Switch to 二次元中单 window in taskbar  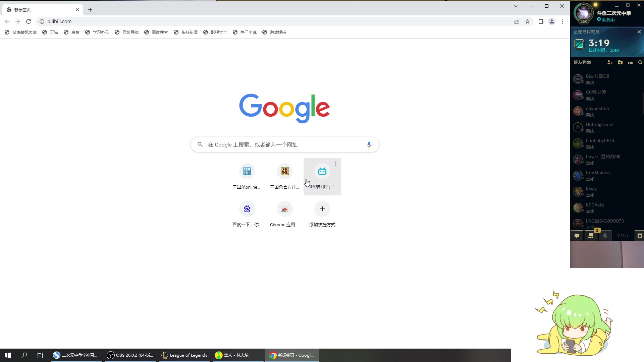coord(76,355)
